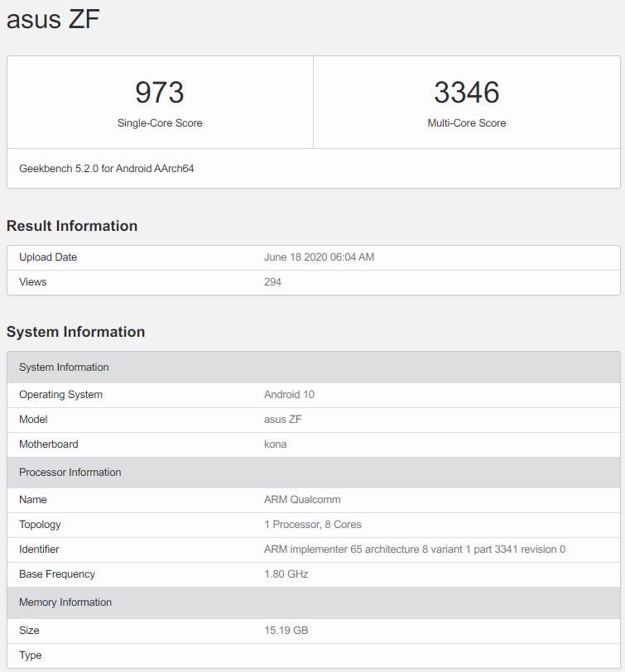The width and height of the screenshot is (625, 672).
Task: Click the gray 'System Information' table header
Action: tap(314, 367)
